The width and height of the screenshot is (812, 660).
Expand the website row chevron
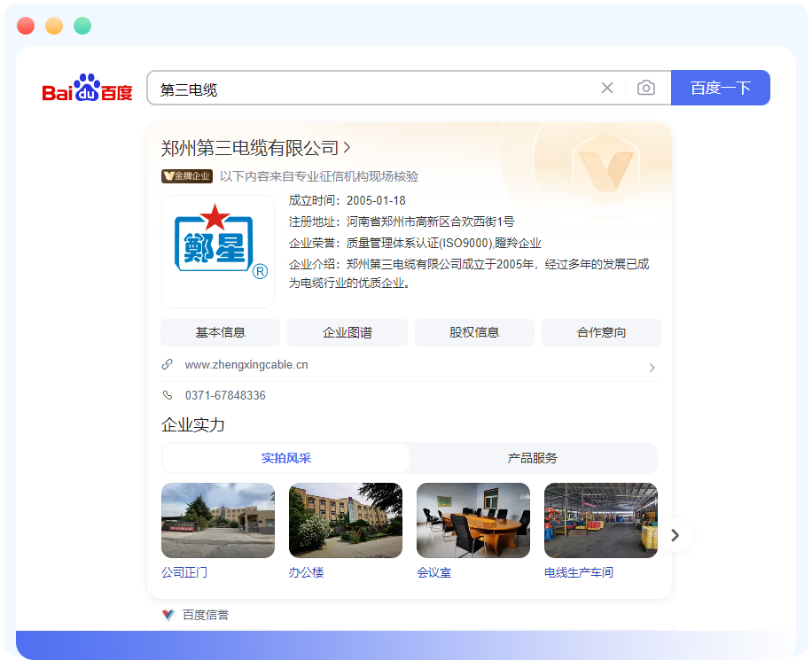652,368
